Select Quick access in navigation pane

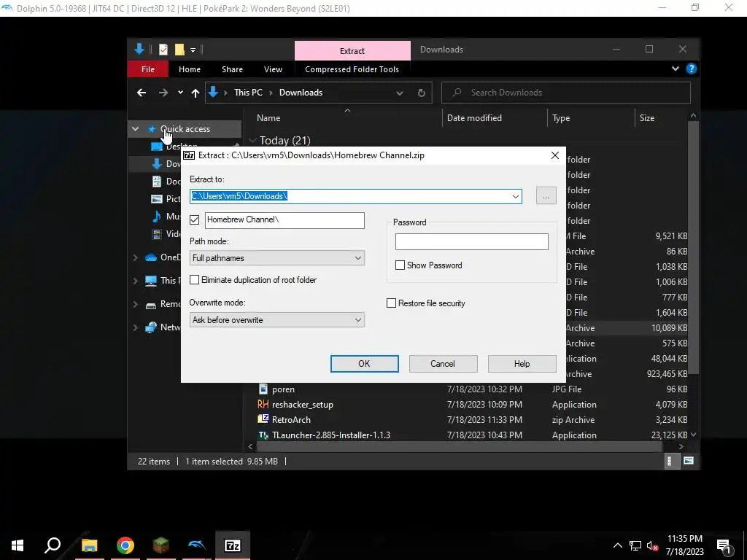(x=185, y=129)
